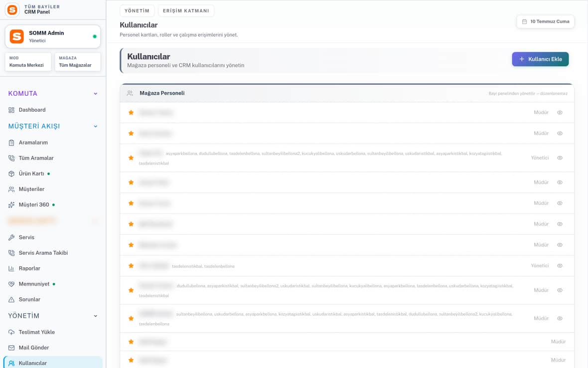Open the SOMM Admin profile card
Image resolution: width=588 pixels, height=368 pixels.
click(x=53, y=36)
